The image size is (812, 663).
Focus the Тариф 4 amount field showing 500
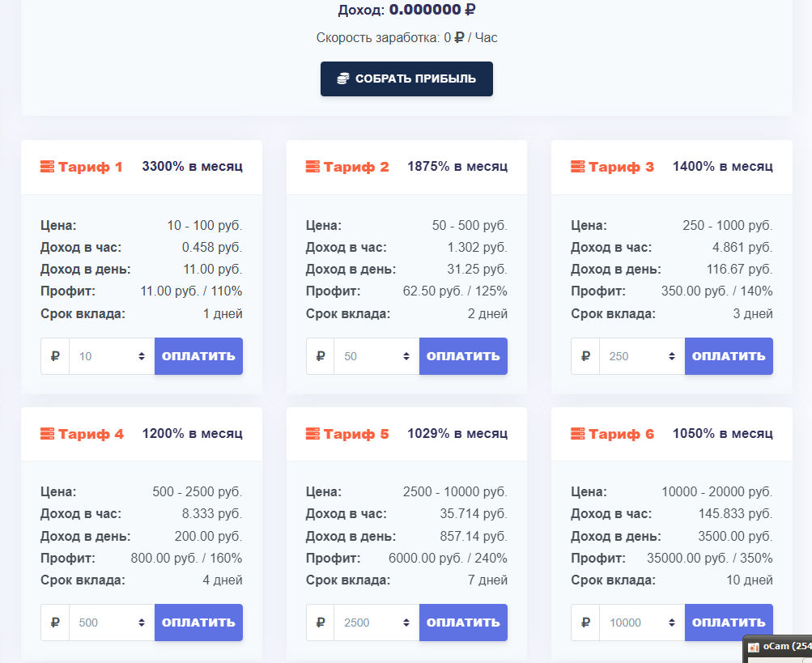(112, 623)
